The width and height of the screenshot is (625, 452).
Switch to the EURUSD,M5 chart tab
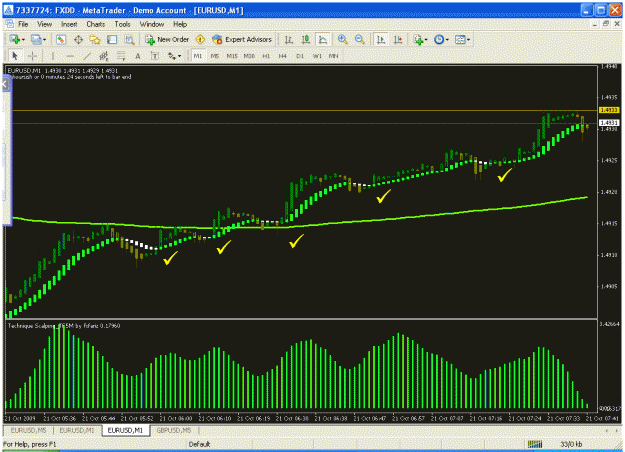28,430
